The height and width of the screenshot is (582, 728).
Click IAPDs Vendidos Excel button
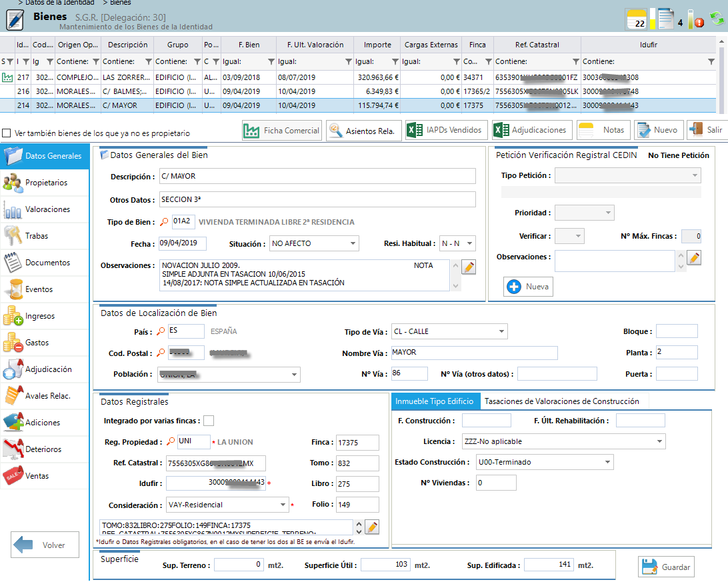(447, 130)
